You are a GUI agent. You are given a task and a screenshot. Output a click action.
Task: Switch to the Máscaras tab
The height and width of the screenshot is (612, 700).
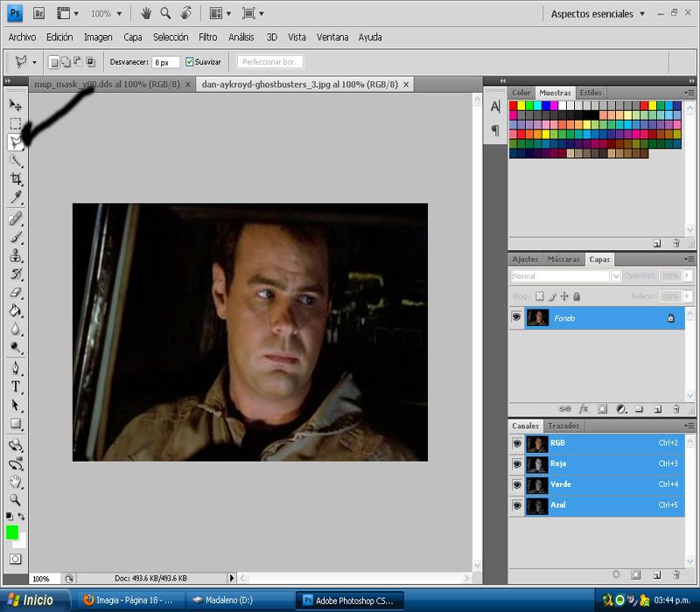click(563, 259)
